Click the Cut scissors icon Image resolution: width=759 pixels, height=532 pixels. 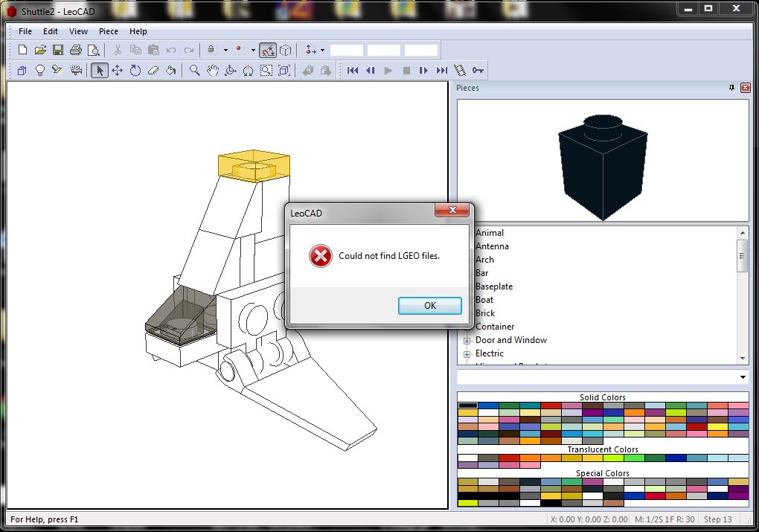pyautogui.click(x=118, y=50)
